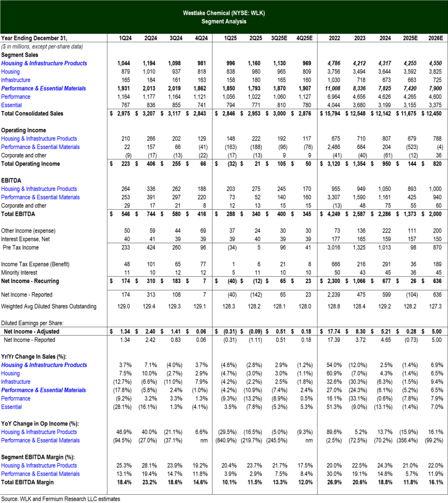Click the YoY Change in Op Income (%) heading
Screen dimensions: 448x503
(40, 423)
